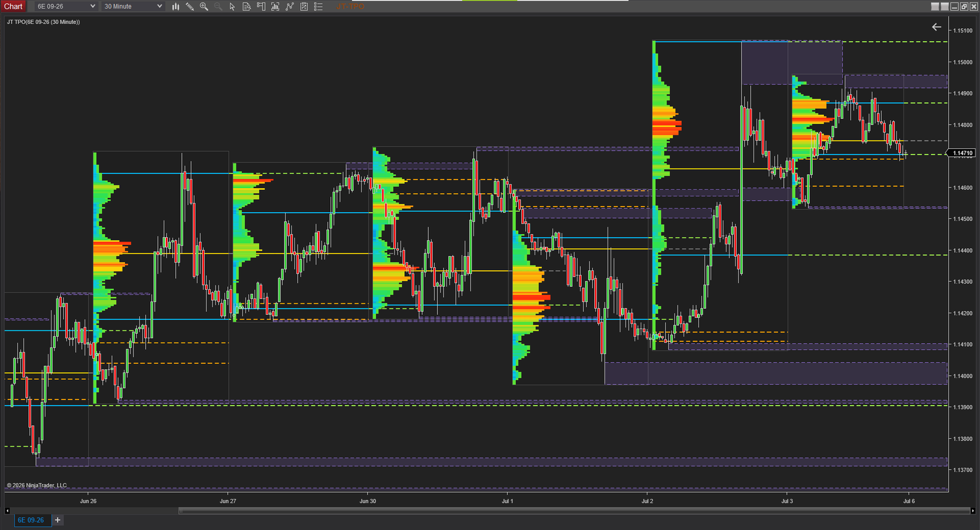The width and height of the screenshot is (980, 530).
Task: Open the chart Properties list icon
Action: click(318, 6)
